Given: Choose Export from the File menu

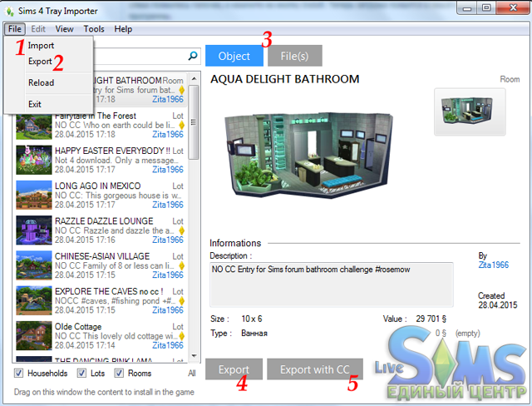Looking at the screenshot, I should point(40,62).
